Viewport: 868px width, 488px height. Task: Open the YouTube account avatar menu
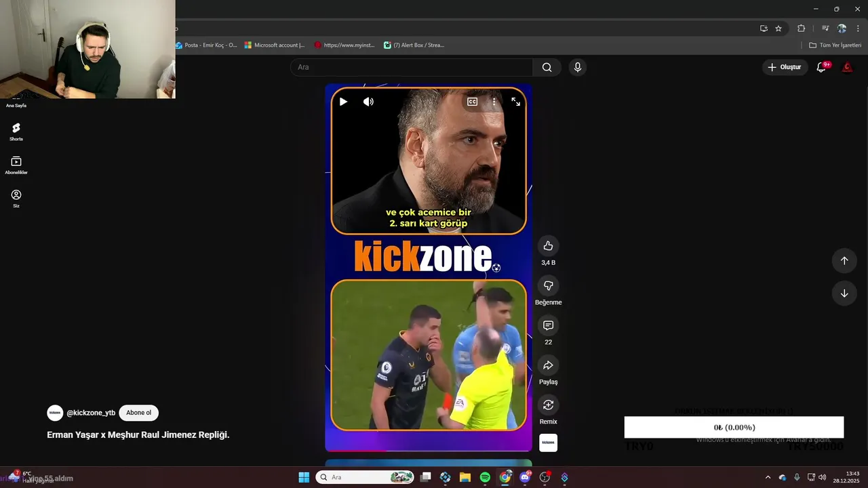847,67
